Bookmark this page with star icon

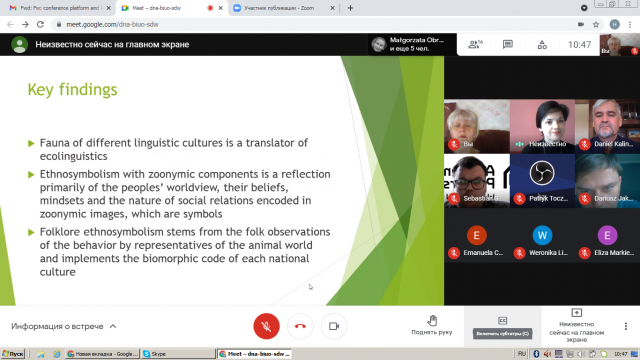point(596,24)
